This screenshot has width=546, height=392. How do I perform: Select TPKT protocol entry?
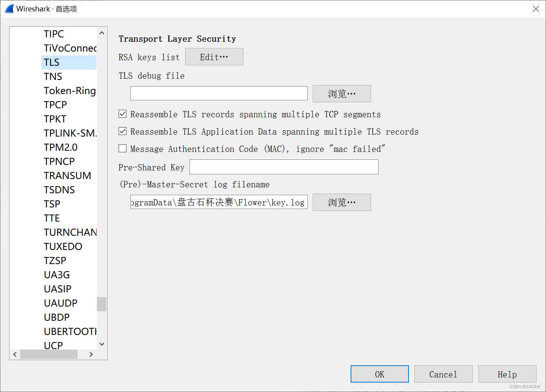[69, 119]
